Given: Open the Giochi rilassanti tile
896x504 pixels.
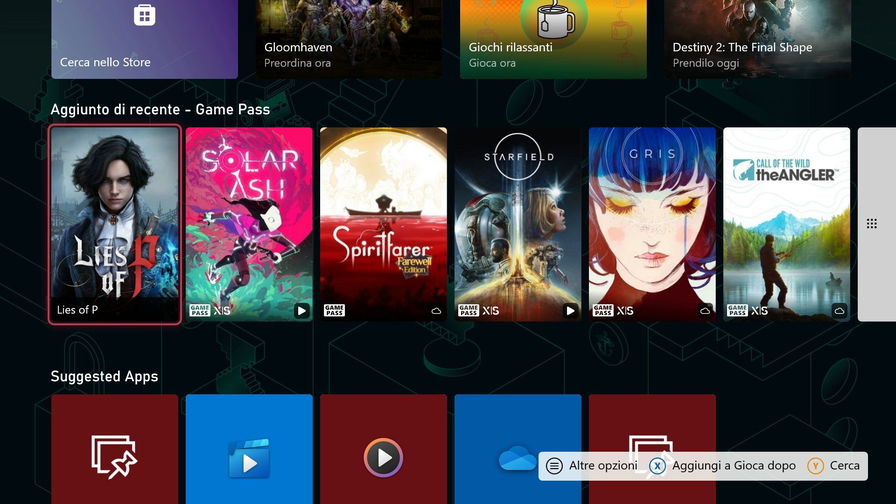Looking at the screenshot, I should coord(553,39).
